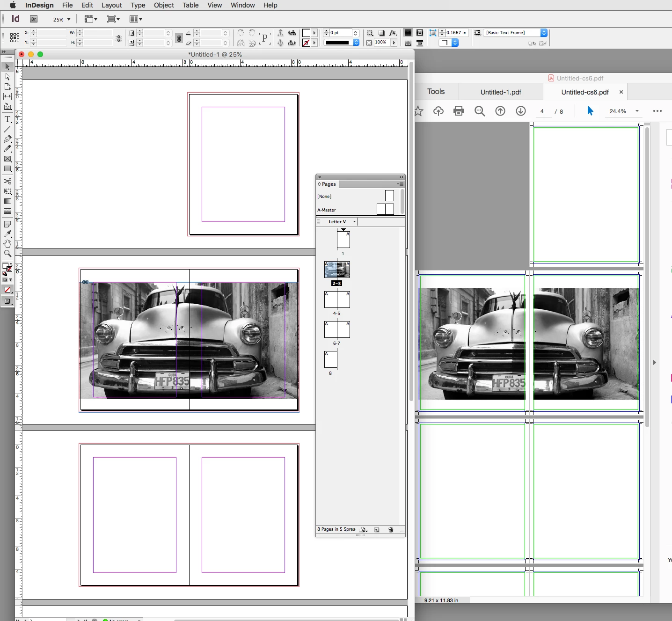This screenshot has width=672, height=621.
Task: Open the Arrange Documents dropdown
Action: 136,19
